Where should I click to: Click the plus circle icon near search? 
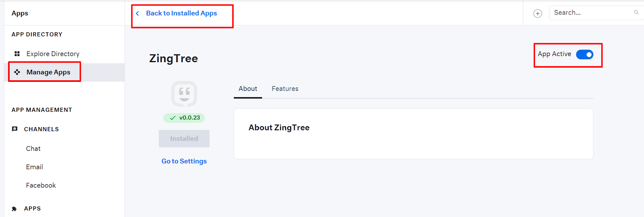pyautogui.click(x=538, y=13)
